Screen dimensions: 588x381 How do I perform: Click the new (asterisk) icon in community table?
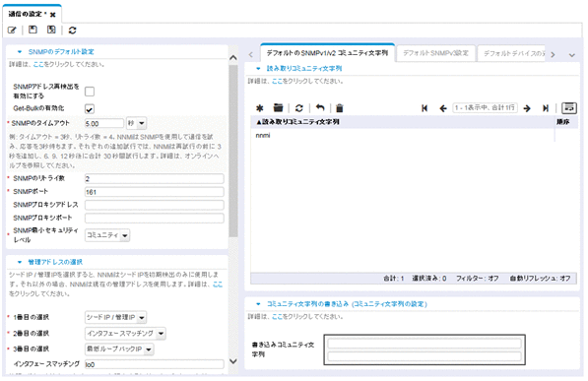(259, 108)
